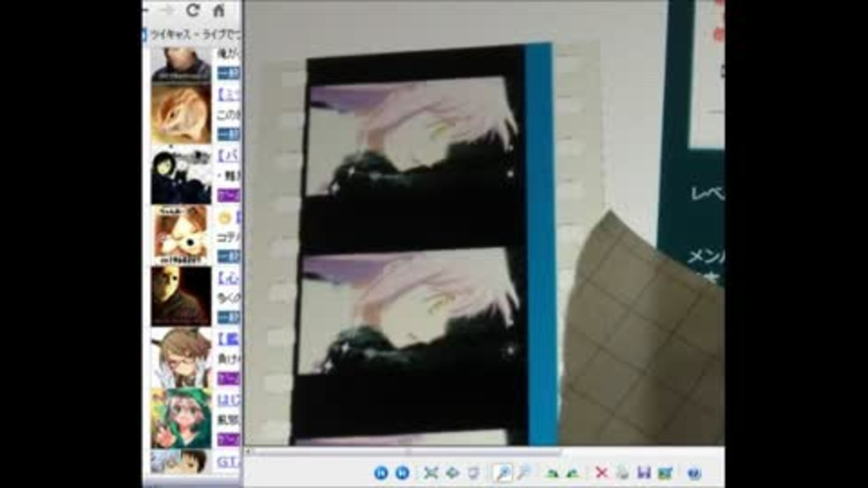Select the ツイキャス browser tab
The image size is (868, 488).
(x=192, y=34)
